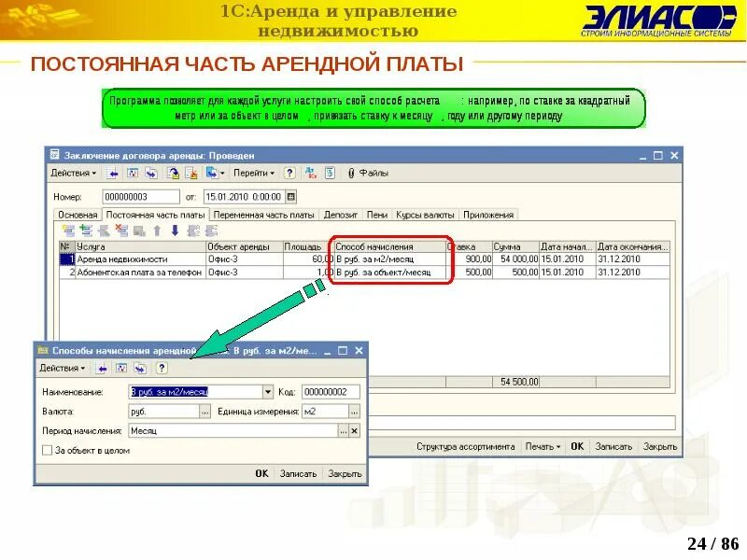
Task: Click Структура ассортимента button
Action: coord(465,447)
